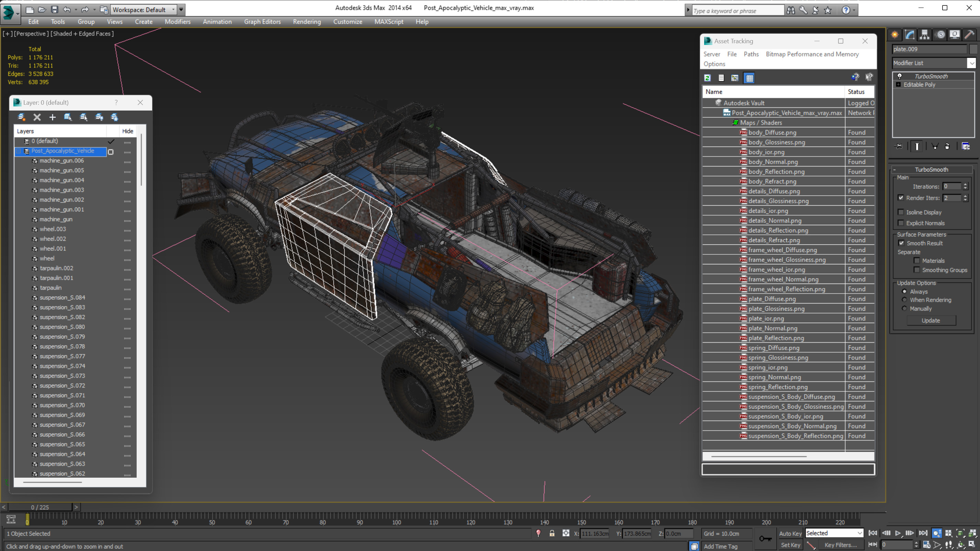Click the Save File icon

(x=55, y=10)
